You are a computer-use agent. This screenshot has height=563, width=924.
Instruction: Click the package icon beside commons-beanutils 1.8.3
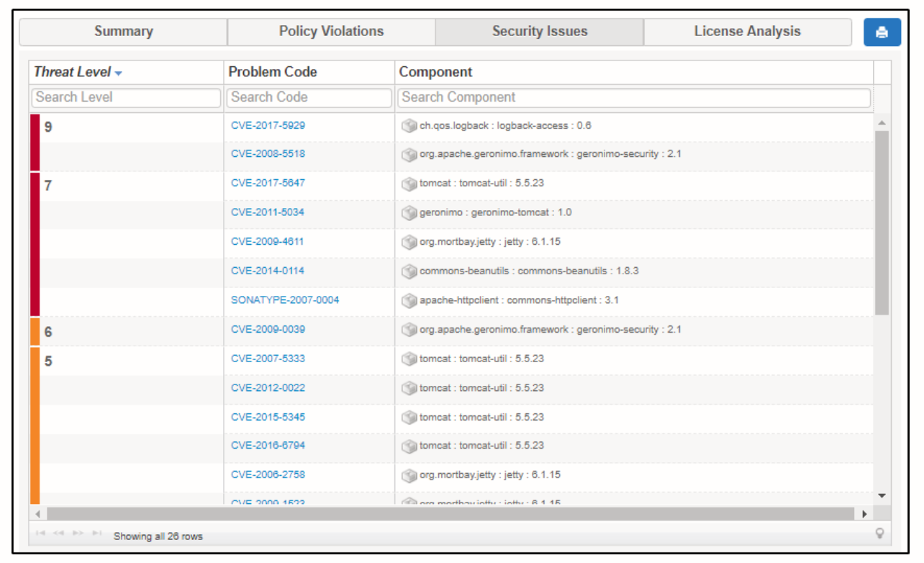coord(408,271)
